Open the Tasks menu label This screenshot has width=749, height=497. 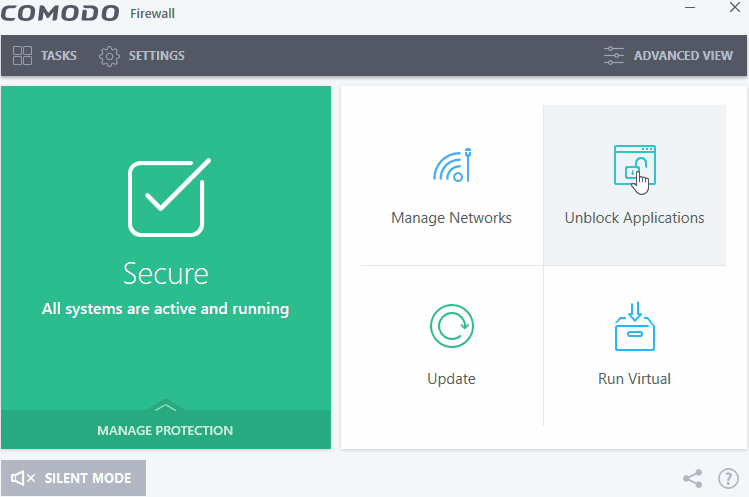[59, 56]
